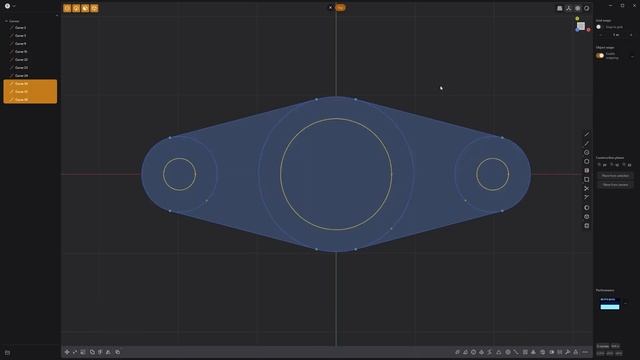Click the grid array icon in bottom command bar
This screenshot has width=640, height=360.
pos(525,352)
